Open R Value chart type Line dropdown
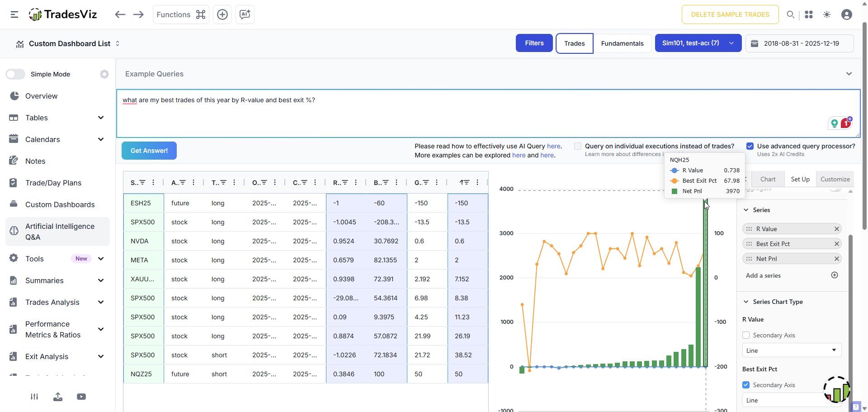 point(792,350)
